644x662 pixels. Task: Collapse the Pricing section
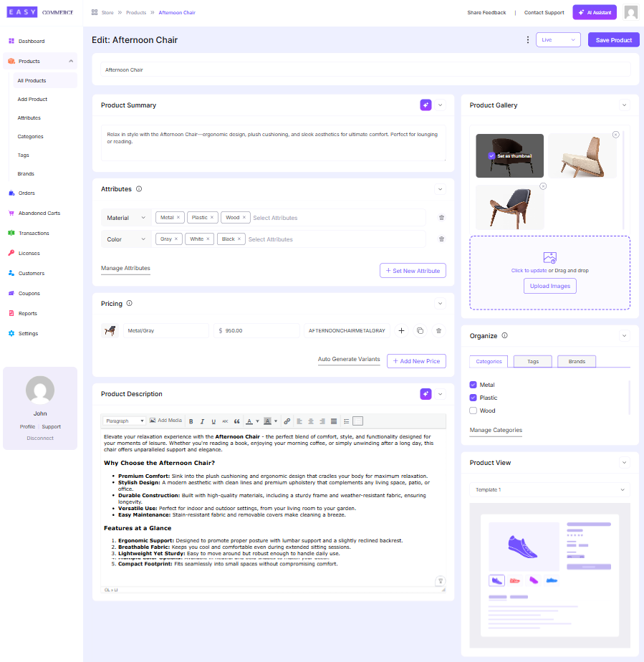coord(440,304)
